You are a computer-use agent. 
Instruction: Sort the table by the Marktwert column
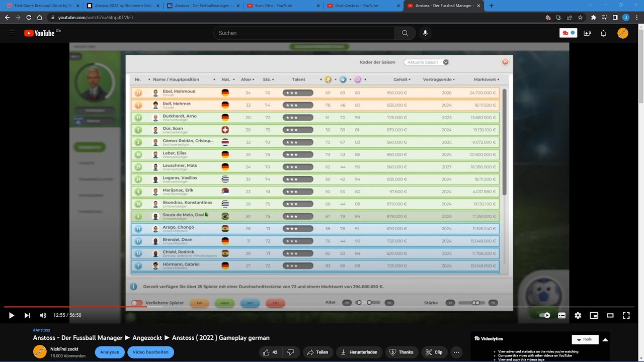(x=486, y=79)
